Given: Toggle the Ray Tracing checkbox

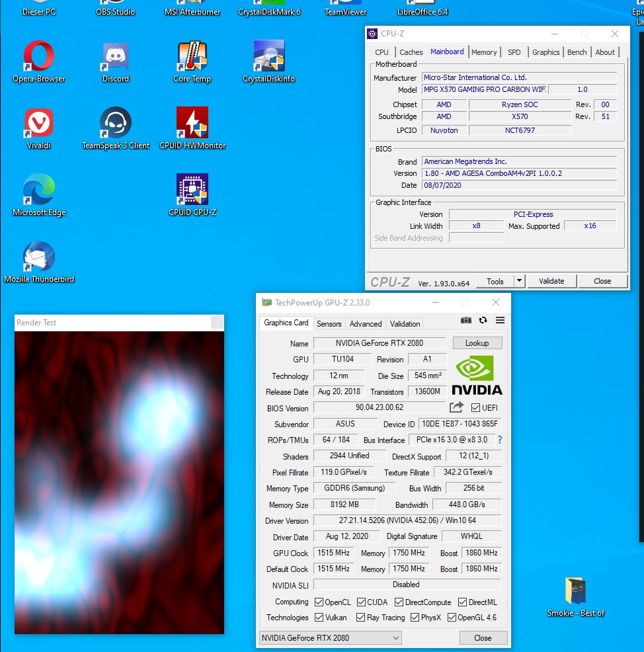Looking at the screenshot, I should click(x=361, y=618).
